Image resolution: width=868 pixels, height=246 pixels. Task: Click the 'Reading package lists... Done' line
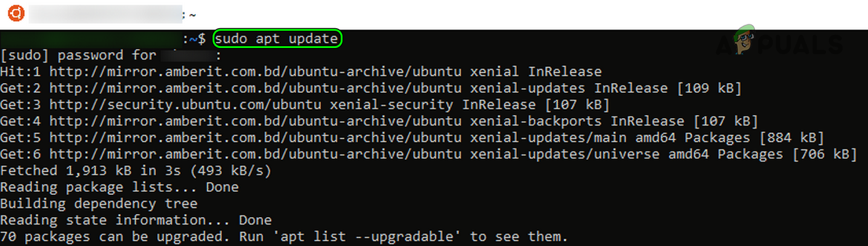(119, 187)
